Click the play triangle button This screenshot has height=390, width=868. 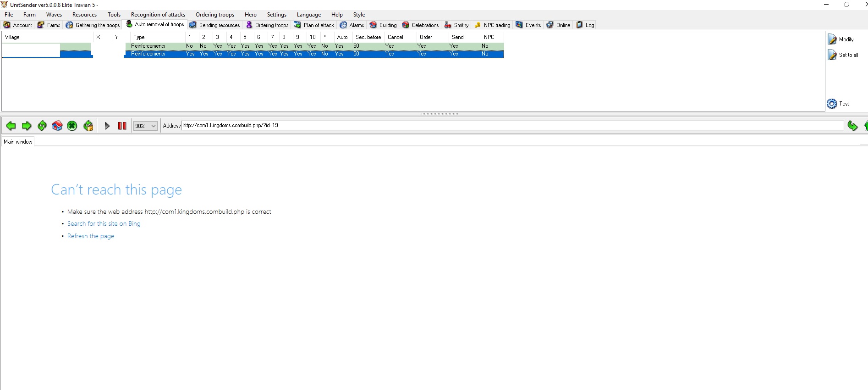(107, 126)
